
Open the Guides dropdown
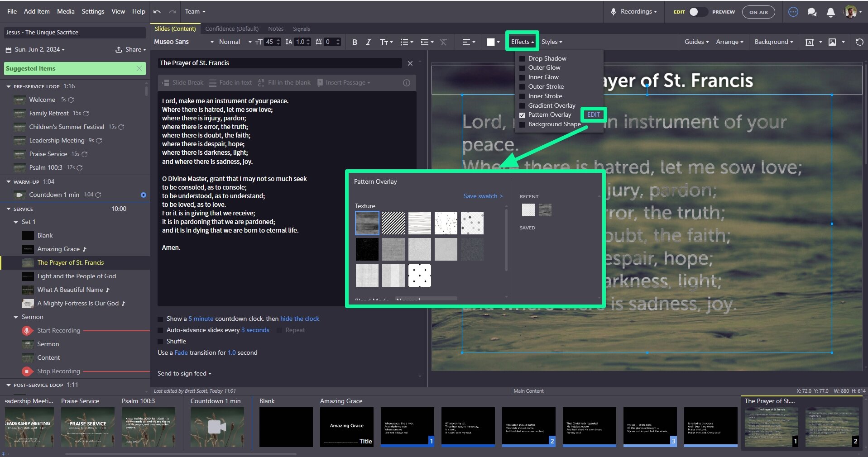[x=696, y=42]
